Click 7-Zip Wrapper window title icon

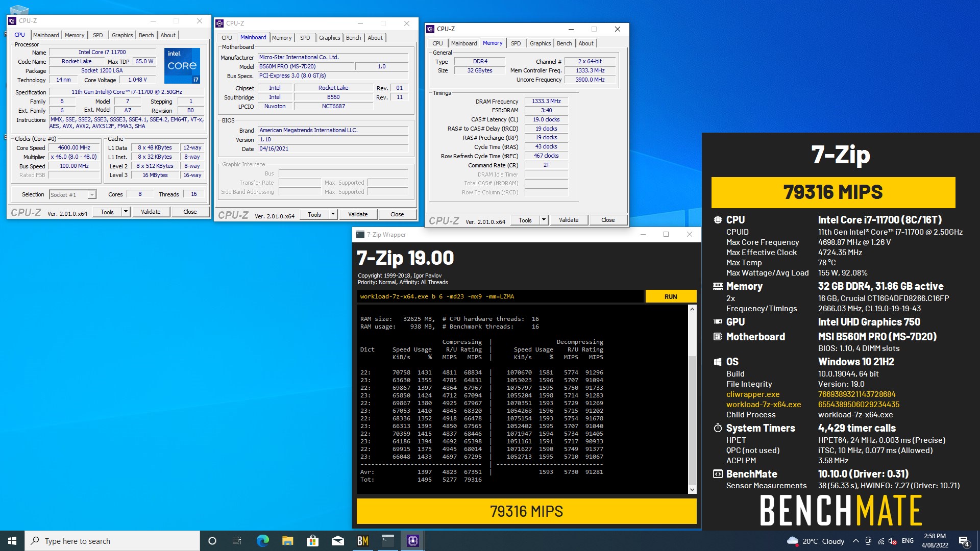pyautogui.click(x=360, y=235)
